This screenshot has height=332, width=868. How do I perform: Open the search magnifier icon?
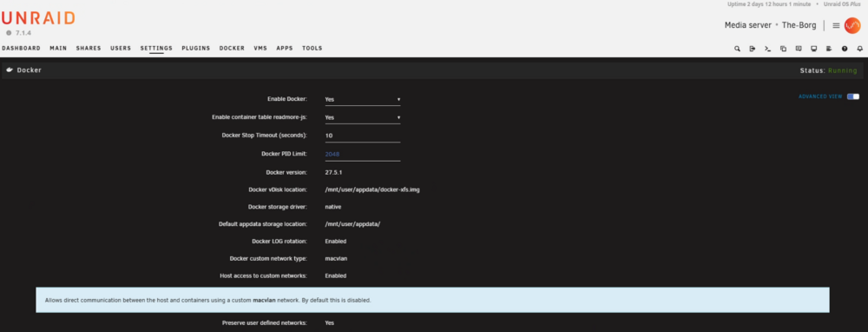pos(737,49)
